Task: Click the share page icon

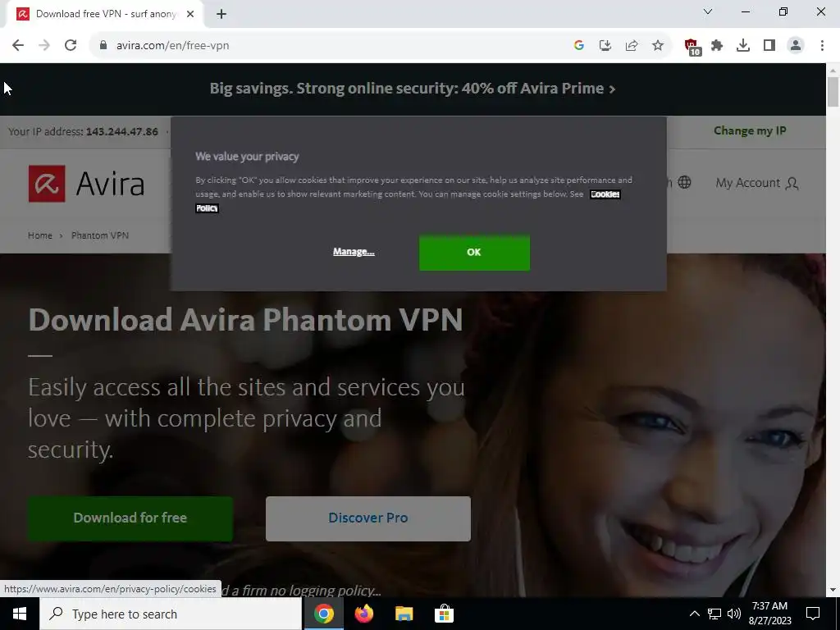Action: coord(632,46)
